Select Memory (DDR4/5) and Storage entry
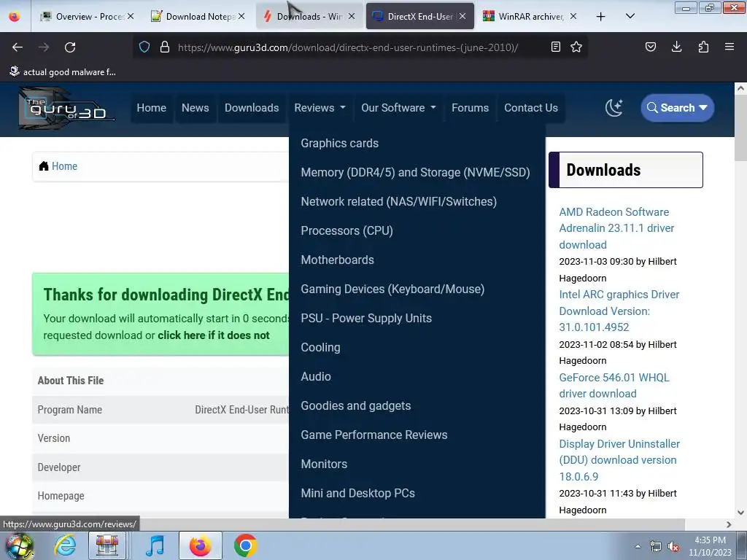 415,172
